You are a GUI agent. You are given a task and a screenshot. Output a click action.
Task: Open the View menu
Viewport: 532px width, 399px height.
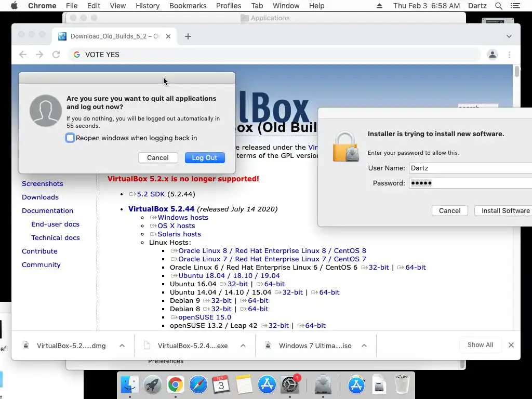(x=118, y=6)
